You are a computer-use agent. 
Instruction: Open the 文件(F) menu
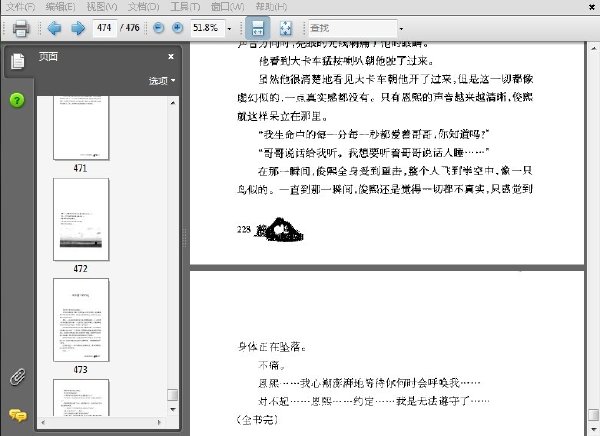click(x=20, y=7)
